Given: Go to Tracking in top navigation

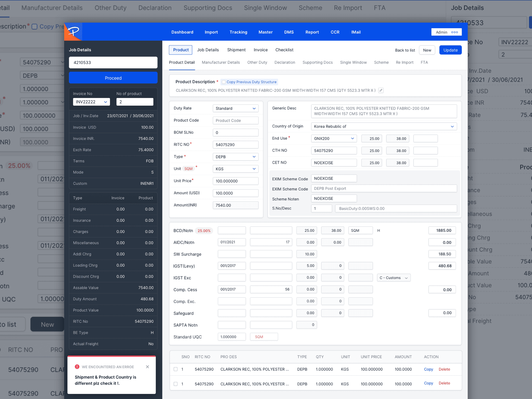Looking at the screenshot, I should click(238, 32).
